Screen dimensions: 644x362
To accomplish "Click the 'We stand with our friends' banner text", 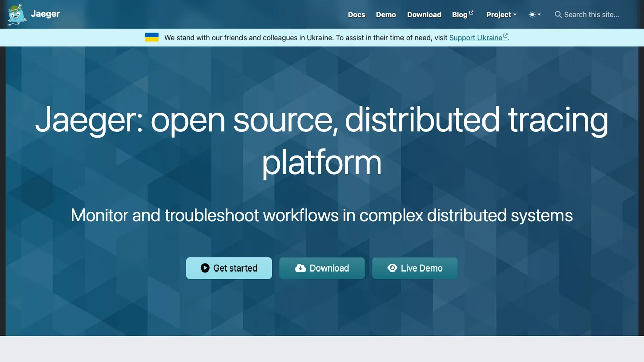I will tap(305, 38).
